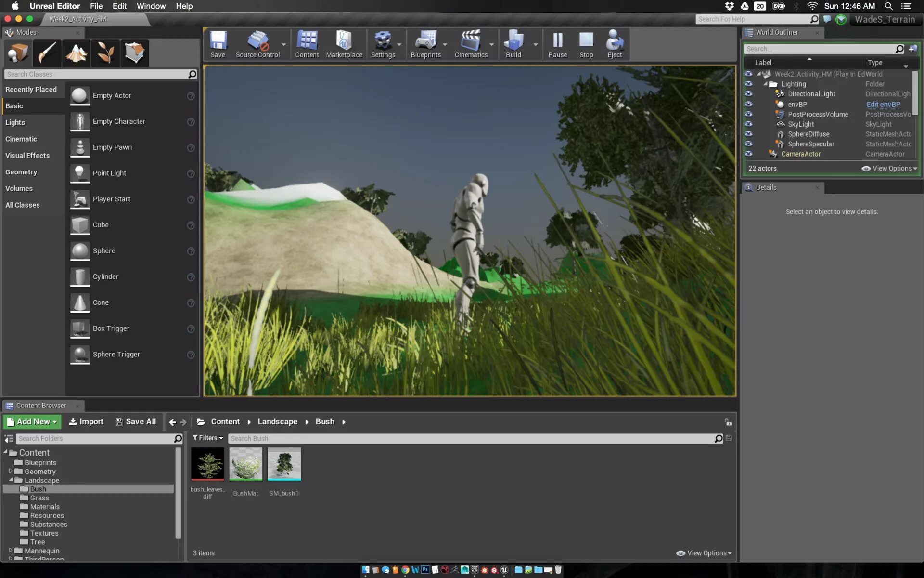
Task: Open the Window menu
Action: pyautogui.click(x=151, y=6)
